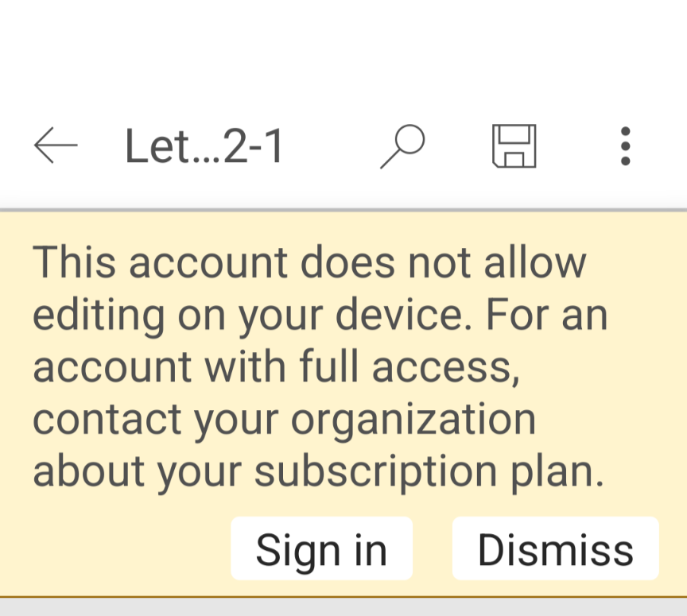Find text using the magnifier icon
Viewport: 687px width, 616px height.
click(x=402, y=146)
